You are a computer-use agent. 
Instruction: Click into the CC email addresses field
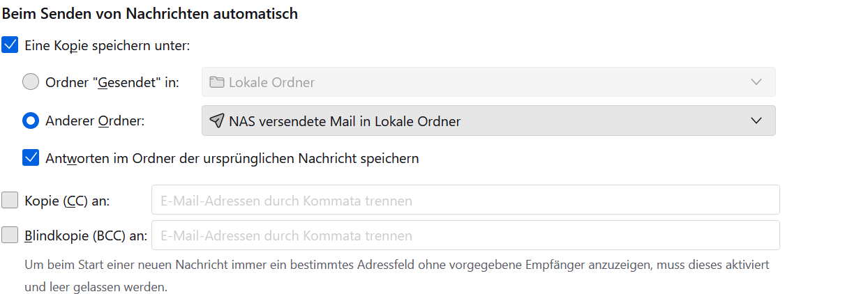point(465,201)
